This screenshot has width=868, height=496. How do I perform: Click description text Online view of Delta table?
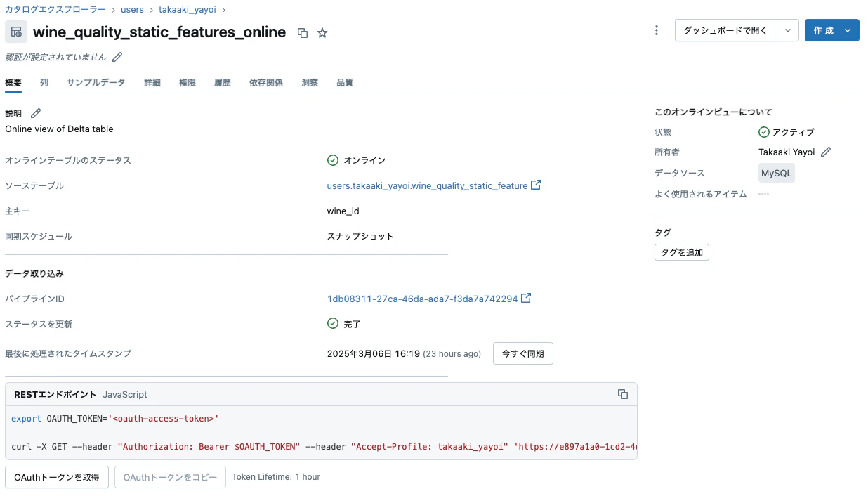59,129
